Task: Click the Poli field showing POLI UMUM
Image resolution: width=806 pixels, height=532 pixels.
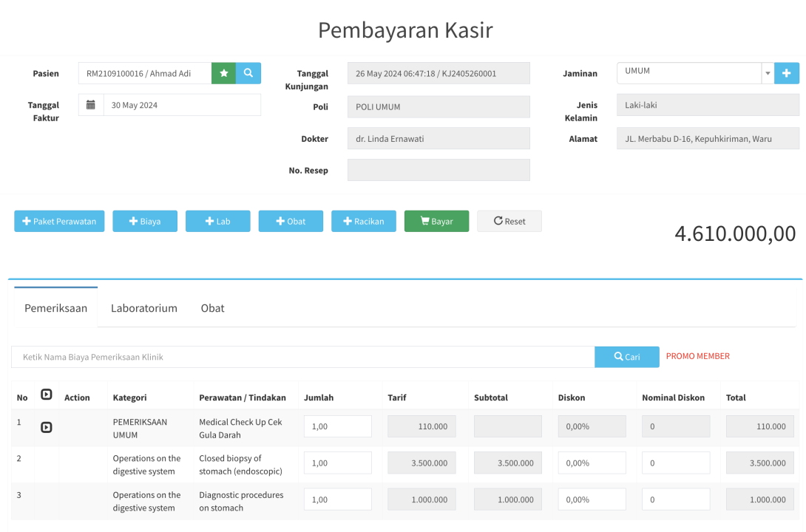Action: tap(438, 107)
